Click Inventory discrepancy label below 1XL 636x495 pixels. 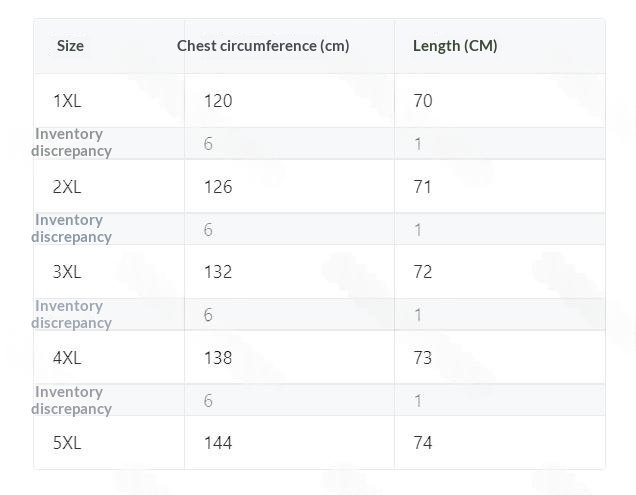(x=71, y=142)
